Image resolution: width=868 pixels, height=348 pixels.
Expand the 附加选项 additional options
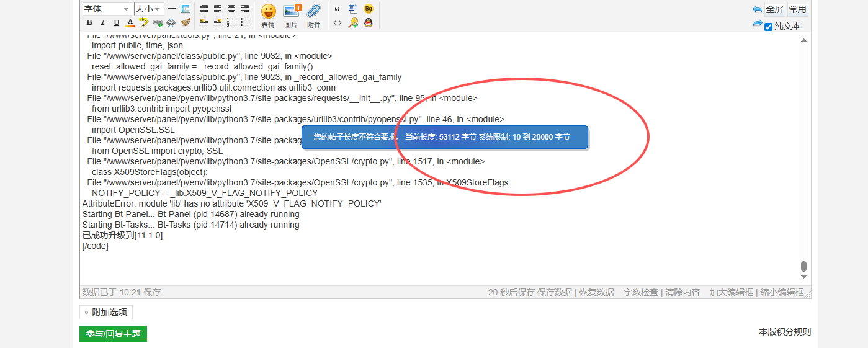pos(106,313)
